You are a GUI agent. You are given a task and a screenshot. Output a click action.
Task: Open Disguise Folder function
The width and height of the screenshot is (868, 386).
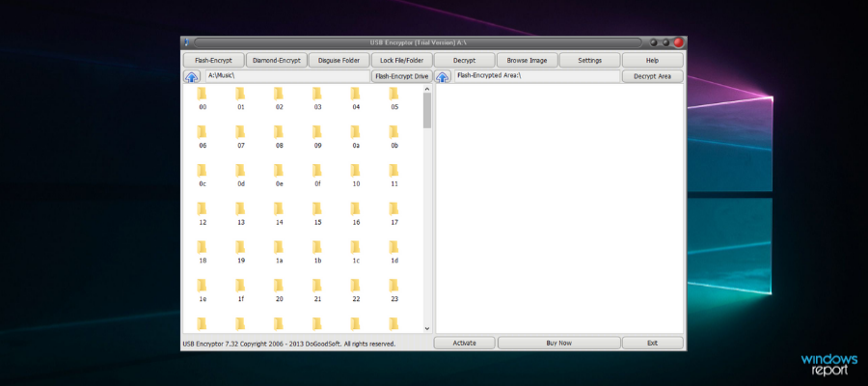pyautogui.click(x=339, y=61)
